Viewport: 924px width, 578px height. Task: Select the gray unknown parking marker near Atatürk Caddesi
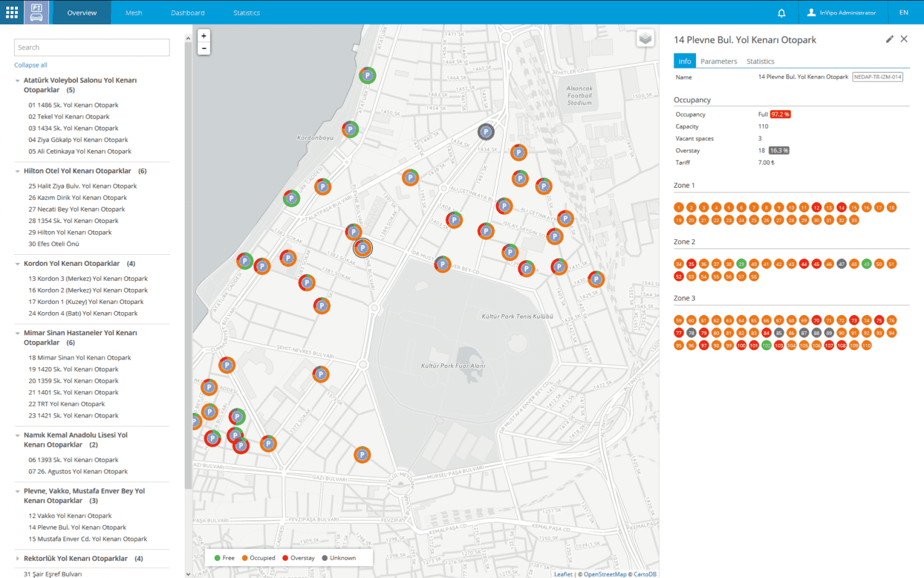click(486, 132)
